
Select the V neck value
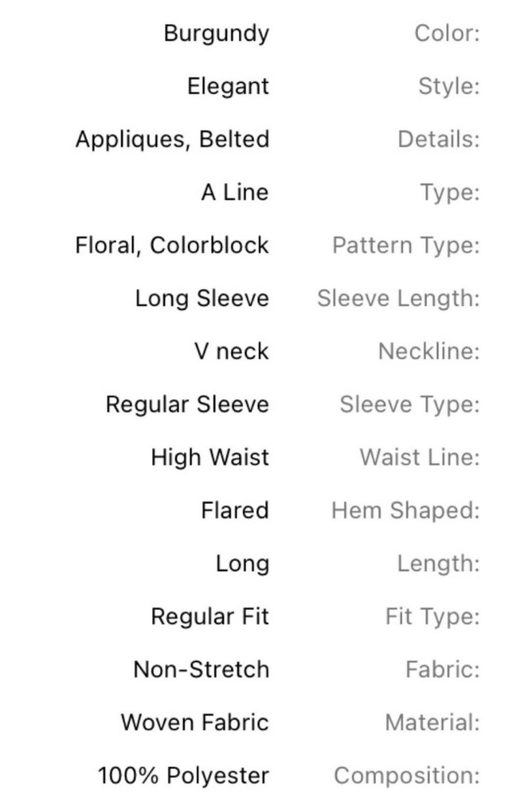click(231, 351)
